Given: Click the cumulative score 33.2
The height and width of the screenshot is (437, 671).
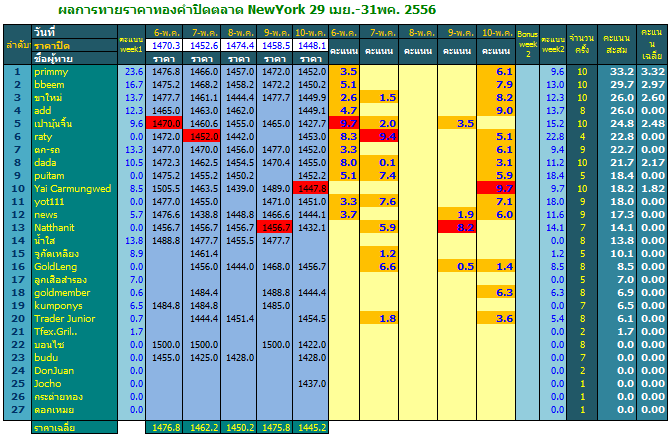Looking at the screenshot, I should pyautogui.click(x=617, y=72).
